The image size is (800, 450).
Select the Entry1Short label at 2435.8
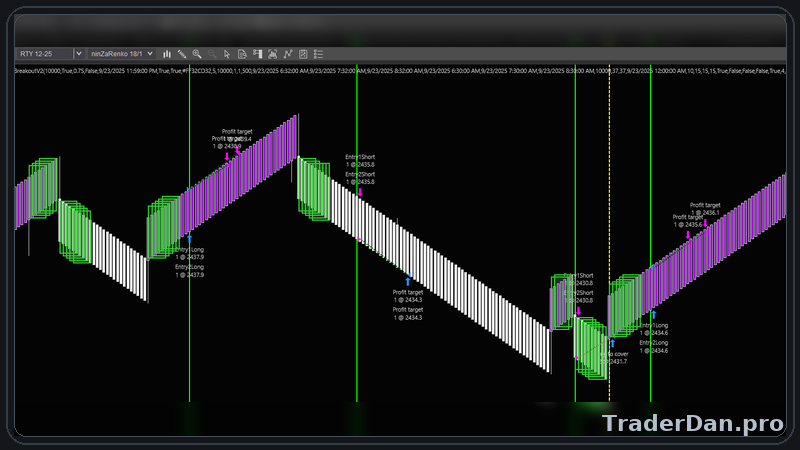360,160
